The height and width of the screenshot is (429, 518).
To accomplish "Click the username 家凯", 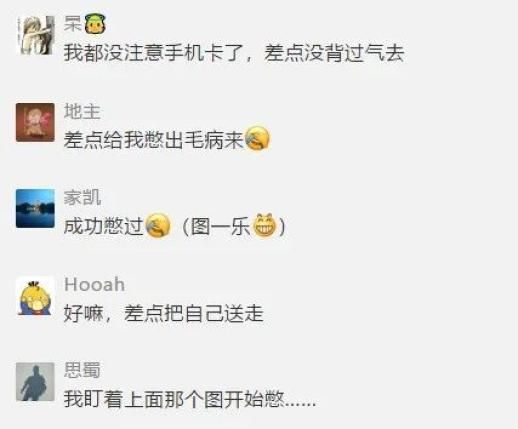I will pos(82,197).
